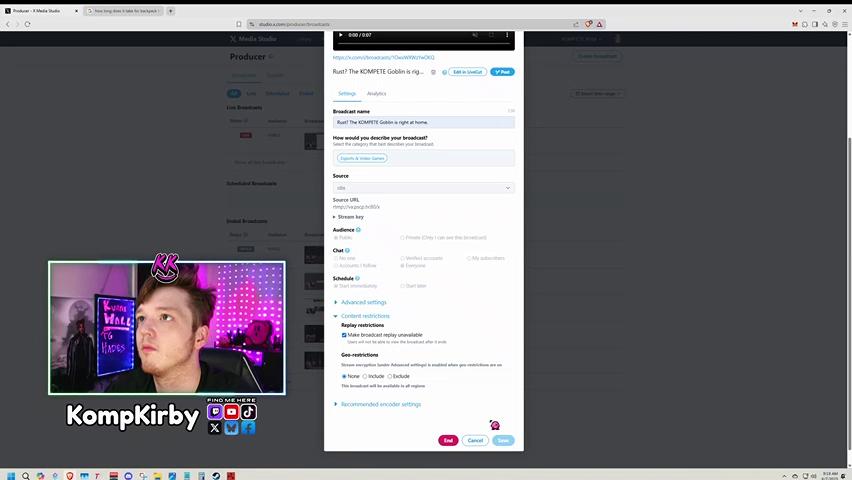
Task: Select the Private audience option
Action: click(x=443, y=238)
